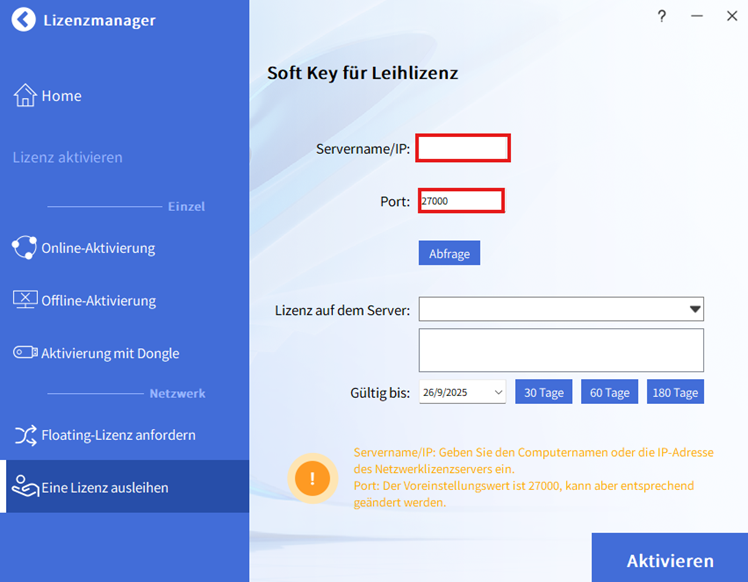Click the dongle icon for Aktivierung mit Dongle
The image size is (748, 582).
click(x=25, y=353)
